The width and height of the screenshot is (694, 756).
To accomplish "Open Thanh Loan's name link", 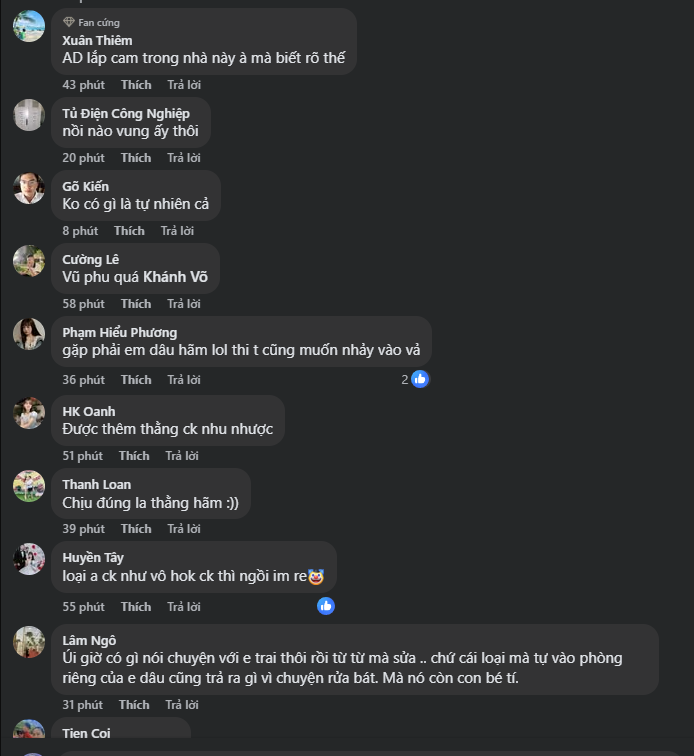I will 96,484.
